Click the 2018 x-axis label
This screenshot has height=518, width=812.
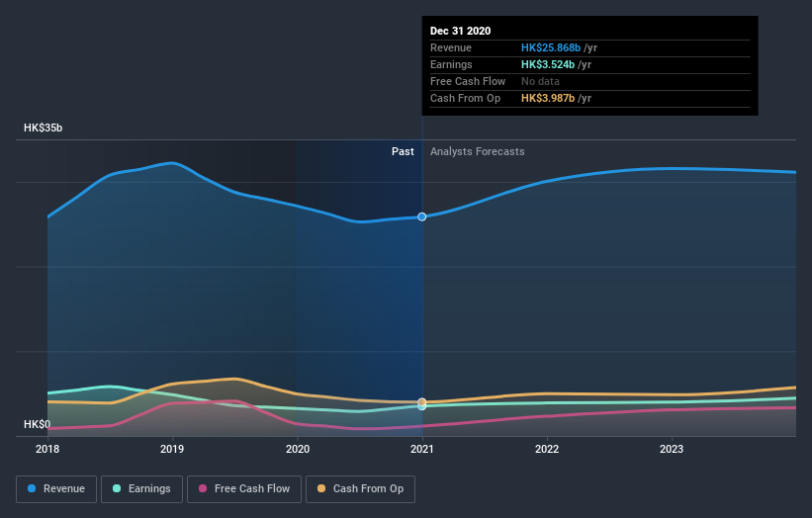pyautogui.click(x=47, y=449)
